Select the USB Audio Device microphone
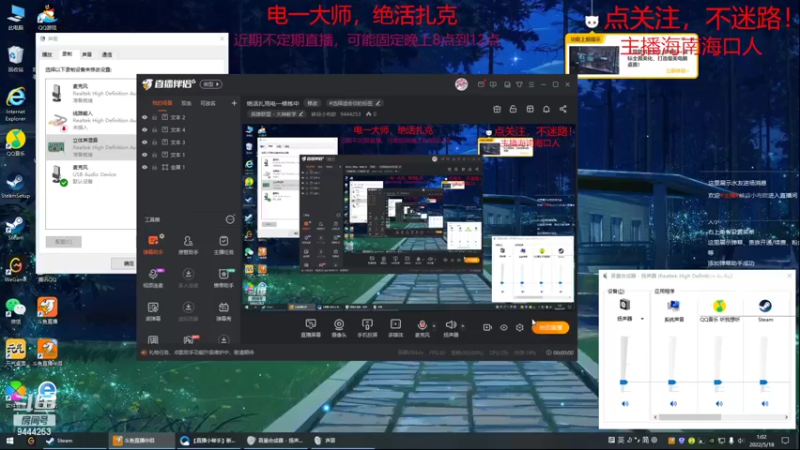This screenshot has height=450, width=800. pyautogui.click(x=91, y=174)
